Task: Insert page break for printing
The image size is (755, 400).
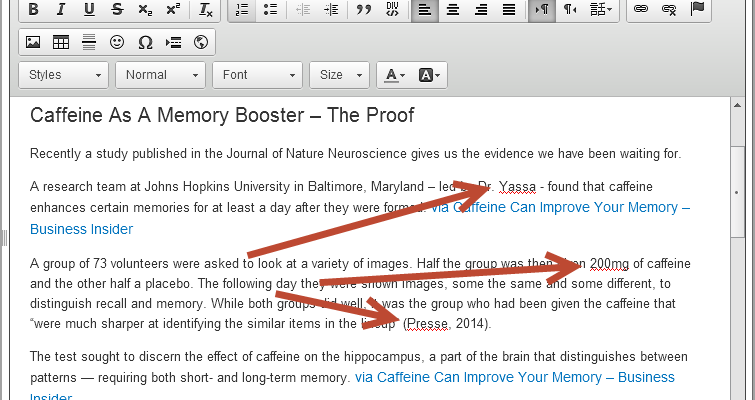Action: [173, 42]
